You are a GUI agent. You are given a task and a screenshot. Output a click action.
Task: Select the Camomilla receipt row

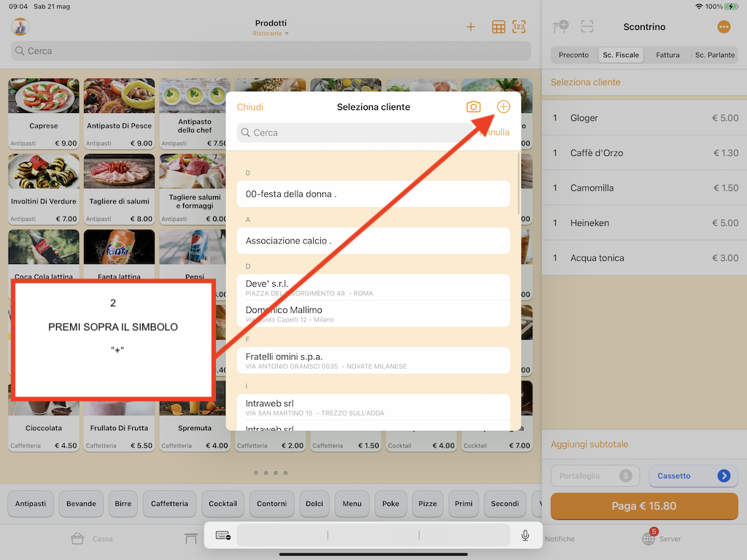[x=644, y=188]
